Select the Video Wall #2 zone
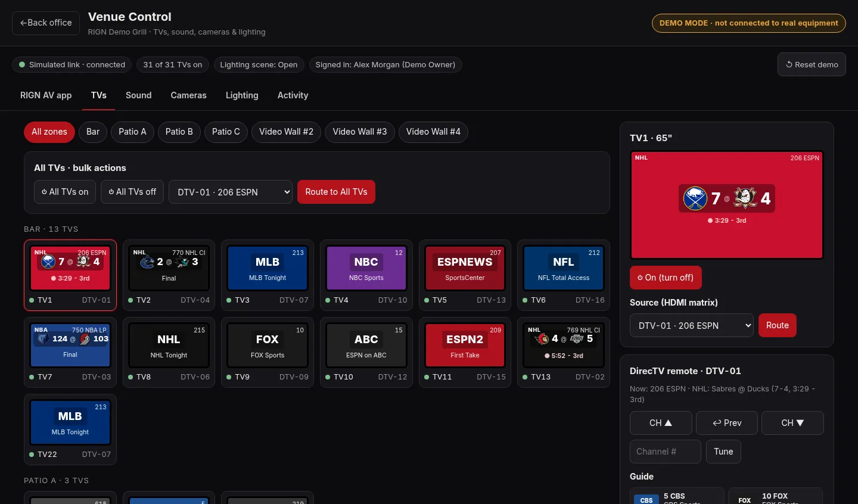Screen dimensions: 858x504 pyautogui.click(x=286, y=132)
